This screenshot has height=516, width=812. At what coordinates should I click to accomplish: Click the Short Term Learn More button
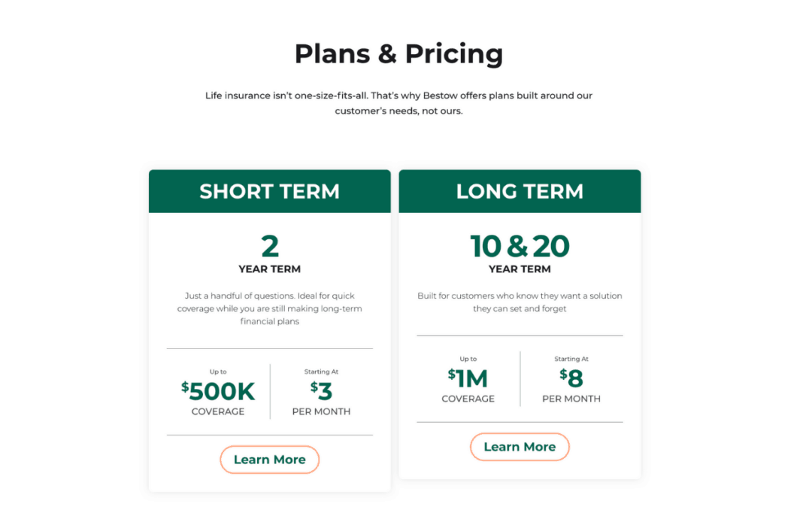tap(269, 459)
